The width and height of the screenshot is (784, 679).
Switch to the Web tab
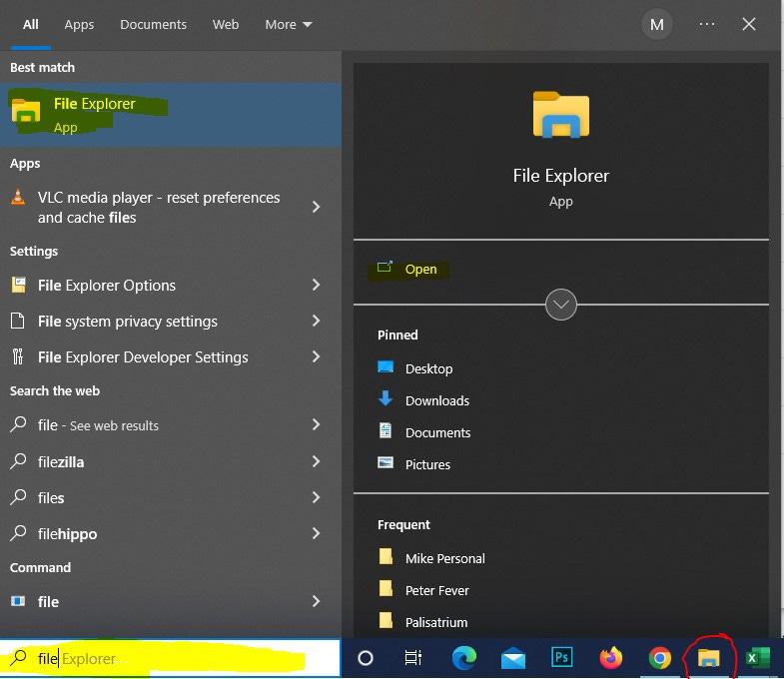click(226, 24)
